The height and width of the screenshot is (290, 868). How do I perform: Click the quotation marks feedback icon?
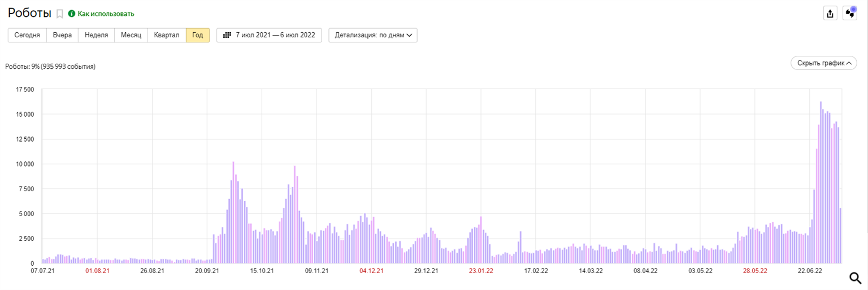coord(850,13)
